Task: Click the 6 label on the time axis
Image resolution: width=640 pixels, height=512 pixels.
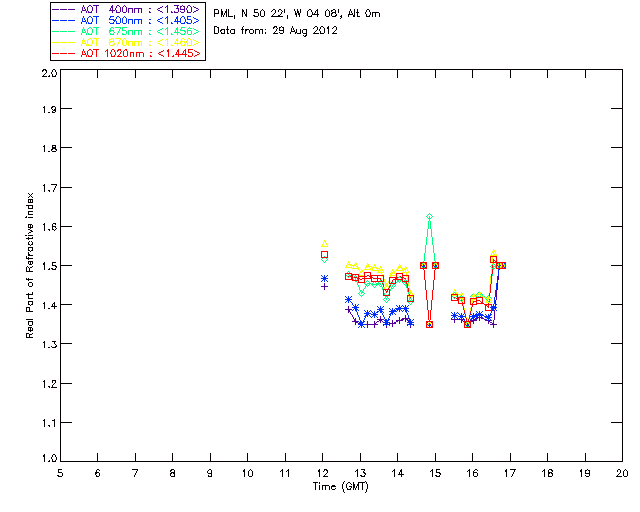Action: coord(98,473)
